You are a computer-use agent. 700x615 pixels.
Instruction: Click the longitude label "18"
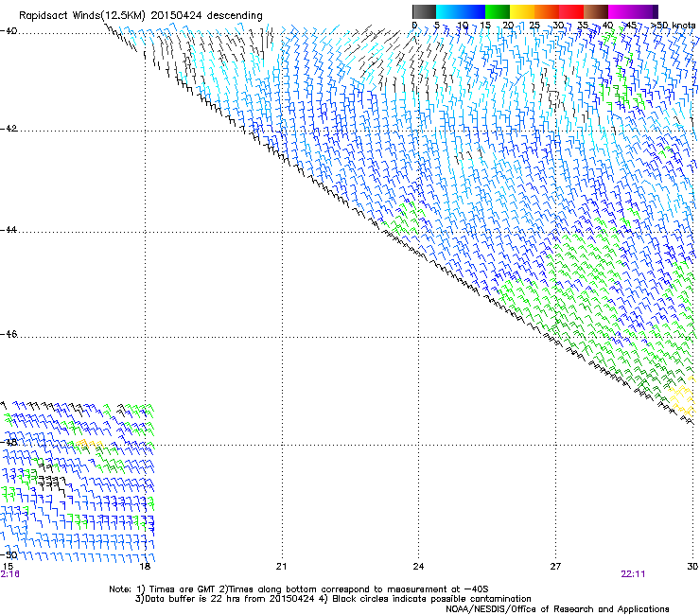[145, 567]
